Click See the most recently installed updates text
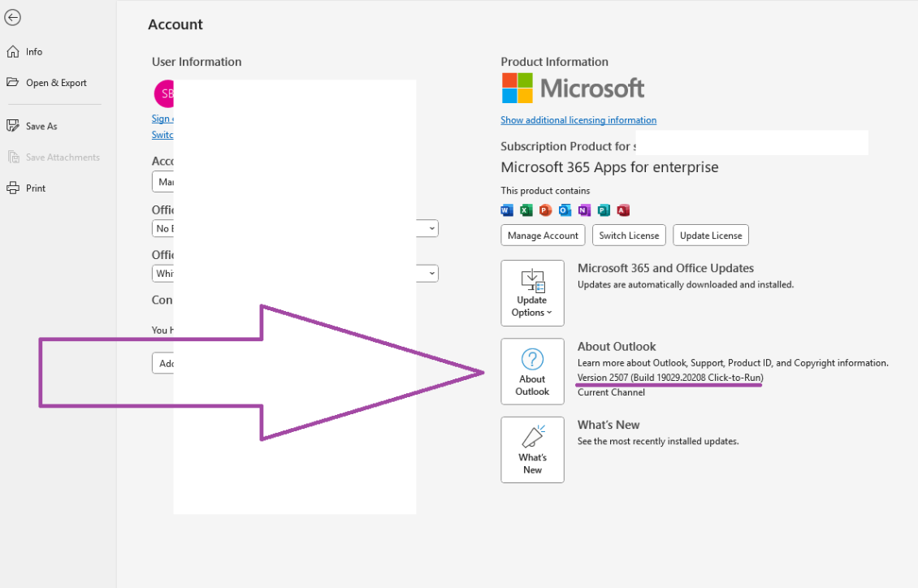918x588 pixels. click(658, 441)
